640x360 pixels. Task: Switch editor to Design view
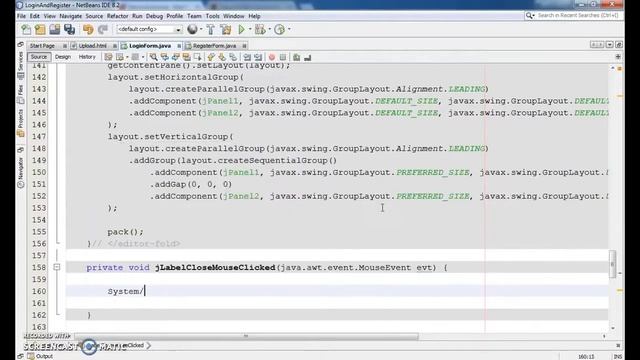pos(63,57)
